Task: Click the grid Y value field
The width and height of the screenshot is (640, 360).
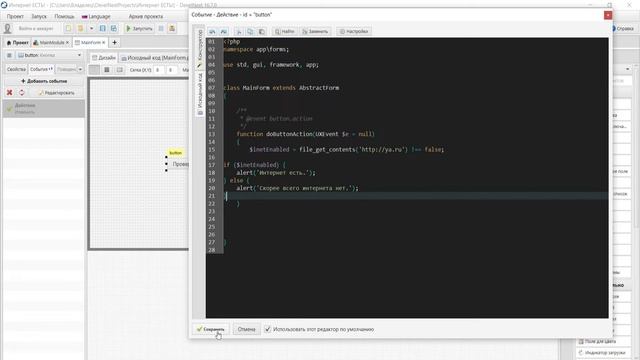Action: (x=171, y=70)
